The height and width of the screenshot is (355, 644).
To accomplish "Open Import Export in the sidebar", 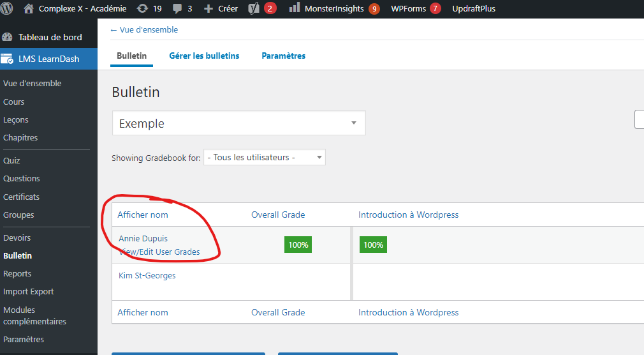I will click(x=28, y=292).
